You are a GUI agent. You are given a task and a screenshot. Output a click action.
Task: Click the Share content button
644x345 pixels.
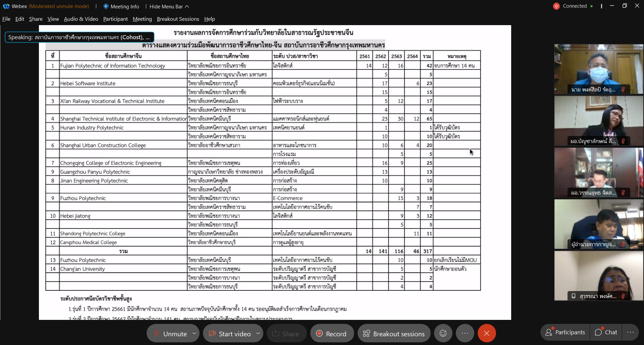[286, 334]
